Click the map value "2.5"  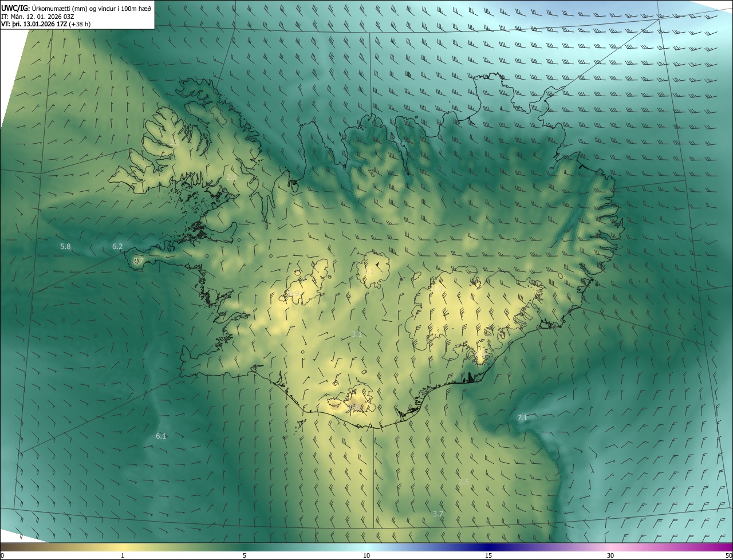(464, 482)
